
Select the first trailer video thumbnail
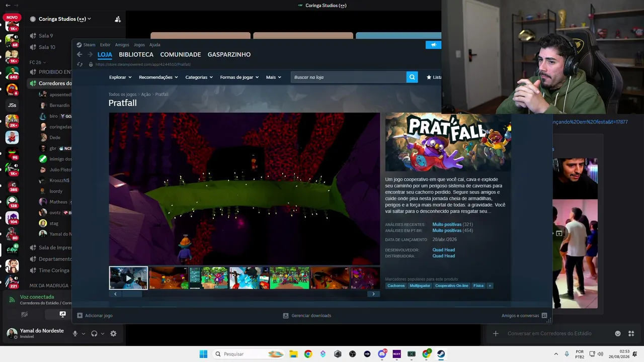click(129, 278)
